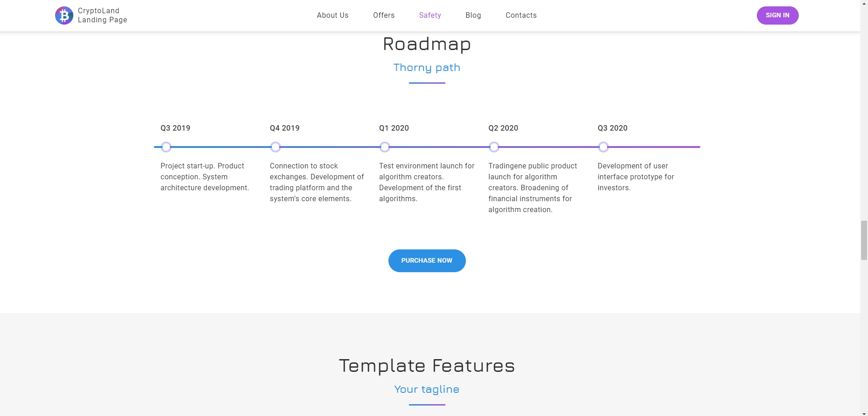Screen dimensions: 868x416
Task: Click the Roadmap section heading
Action: [x=427, y=44]
